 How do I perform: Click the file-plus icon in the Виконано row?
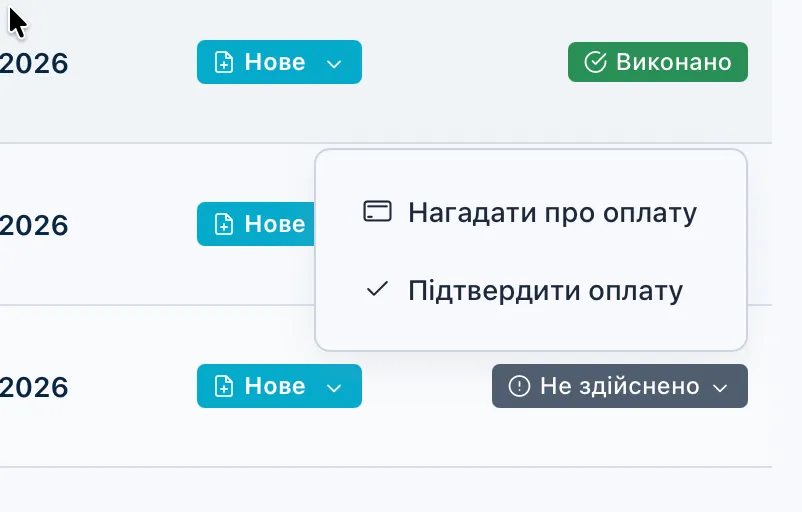click(225, 63)
